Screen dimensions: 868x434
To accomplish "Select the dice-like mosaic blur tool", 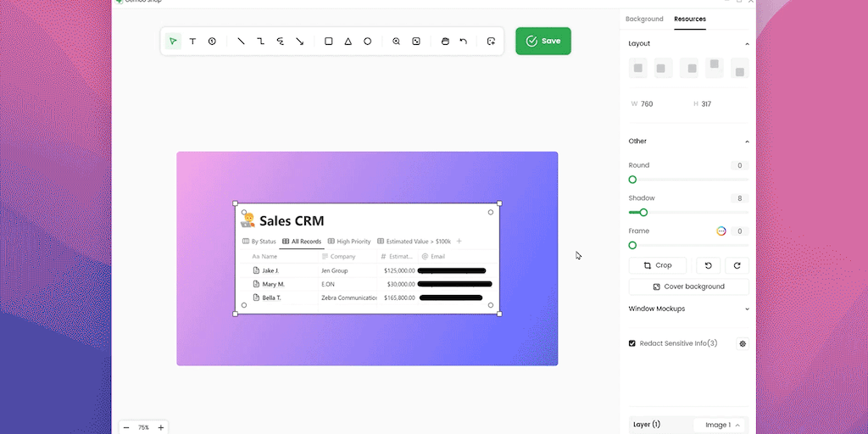I will coord(416,41).
